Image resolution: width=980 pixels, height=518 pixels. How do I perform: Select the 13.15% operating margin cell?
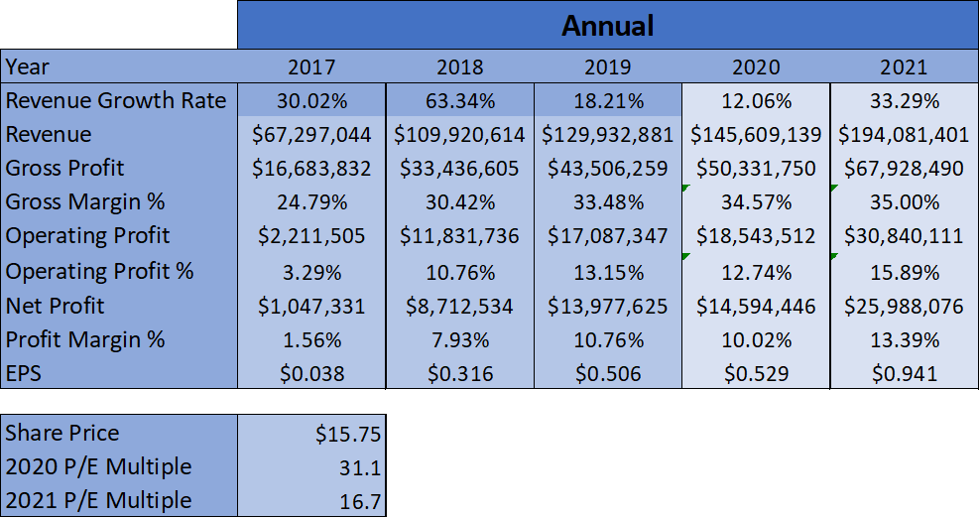pos(608,272)
